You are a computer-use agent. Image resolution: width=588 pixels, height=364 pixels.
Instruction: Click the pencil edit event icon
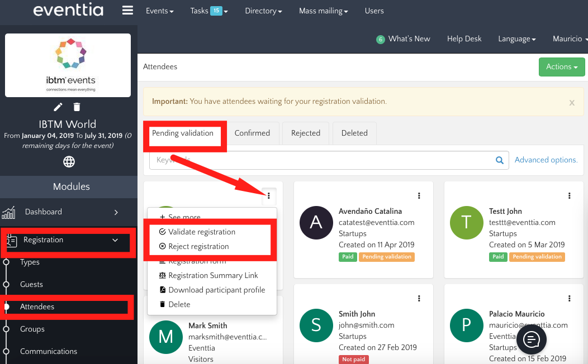pyautogui.click(x=58, y=107)
